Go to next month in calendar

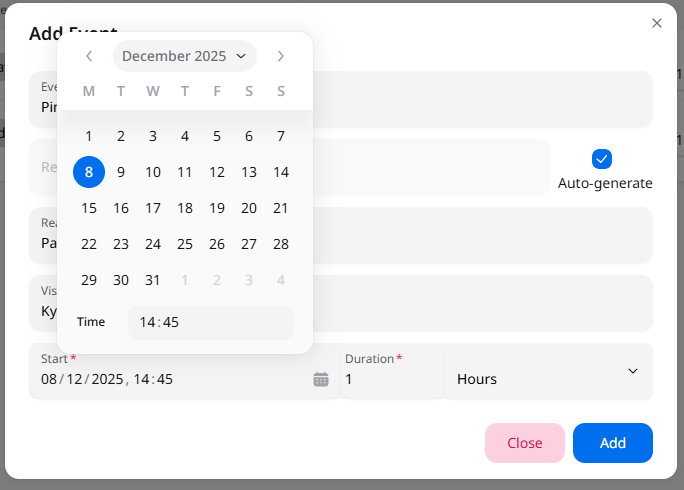tap(281, 56)
